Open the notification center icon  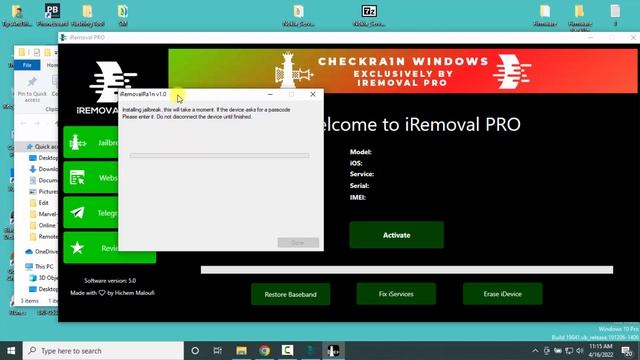pos(627,351)
